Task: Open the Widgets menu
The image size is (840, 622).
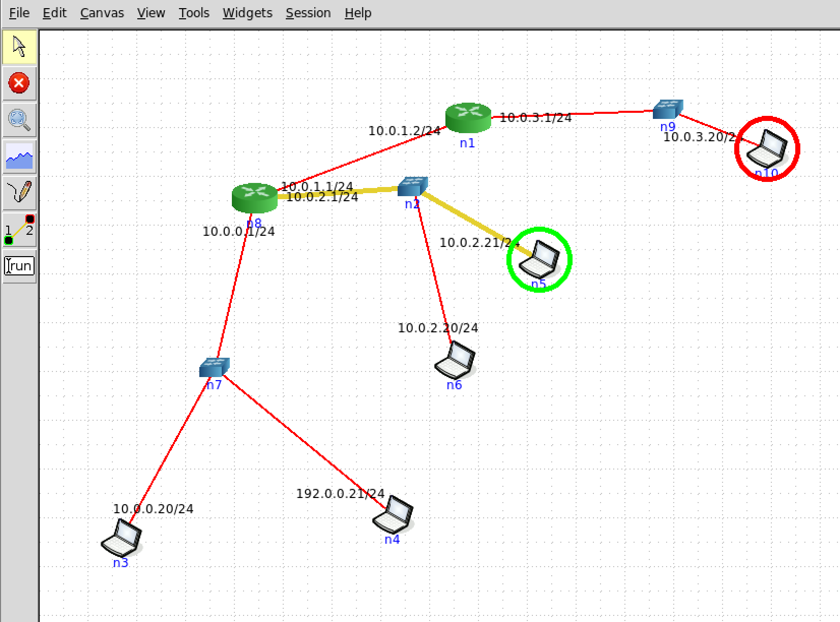Action: coord(248,13)
